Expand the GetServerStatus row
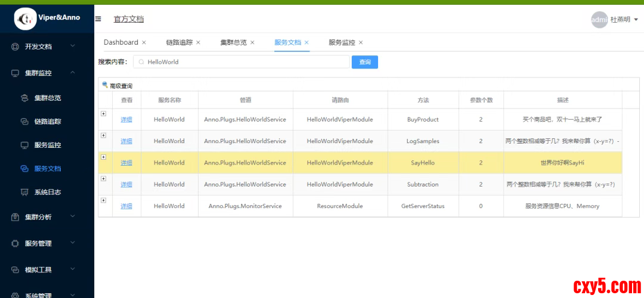The height and width of the screenshot is (298, 644). [103, 200]
